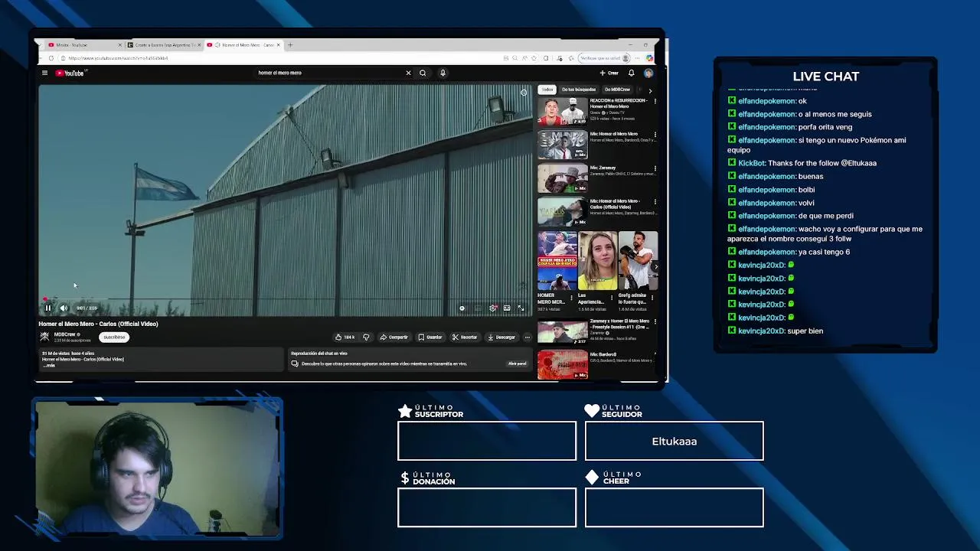Switch to the 'Create a Escena Trap Argentina' browser tab
The height and width of the screenshot is (551, 980).
[165, 45]
